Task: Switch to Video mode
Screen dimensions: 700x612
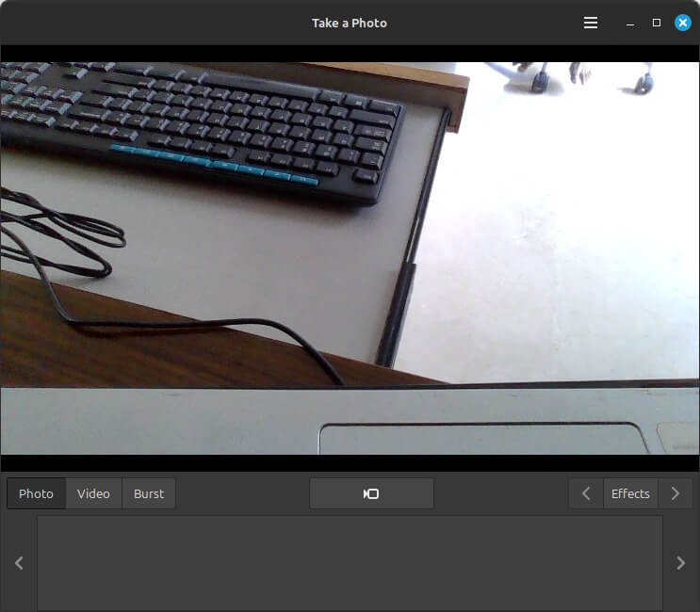Action: click(x=93, y=493)
